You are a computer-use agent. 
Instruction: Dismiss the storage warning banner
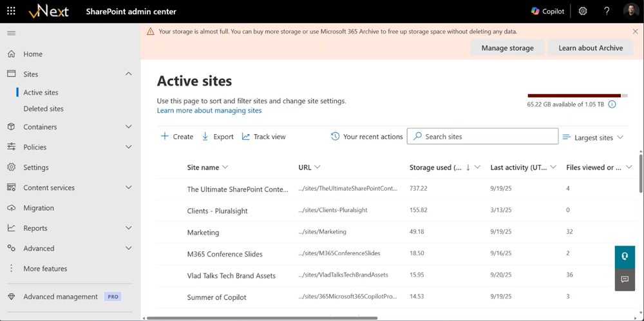point(636,31)
